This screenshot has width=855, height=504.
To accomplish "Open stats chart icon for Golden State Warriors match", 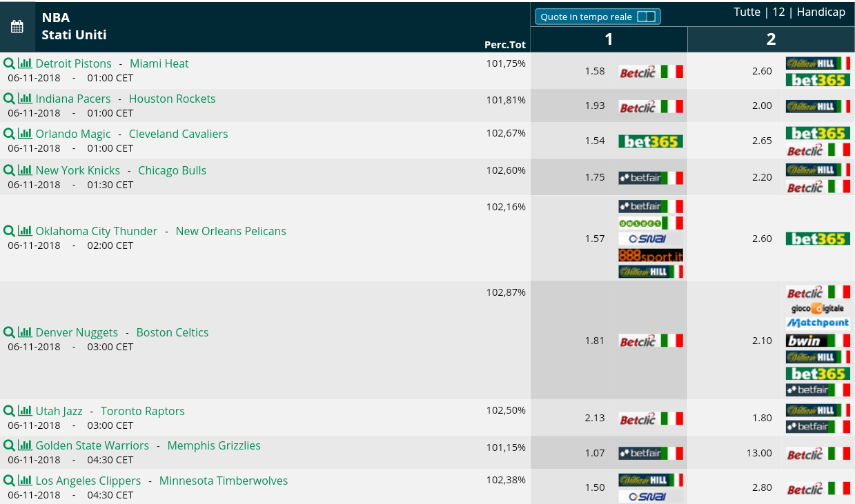I will coord(25,445).
